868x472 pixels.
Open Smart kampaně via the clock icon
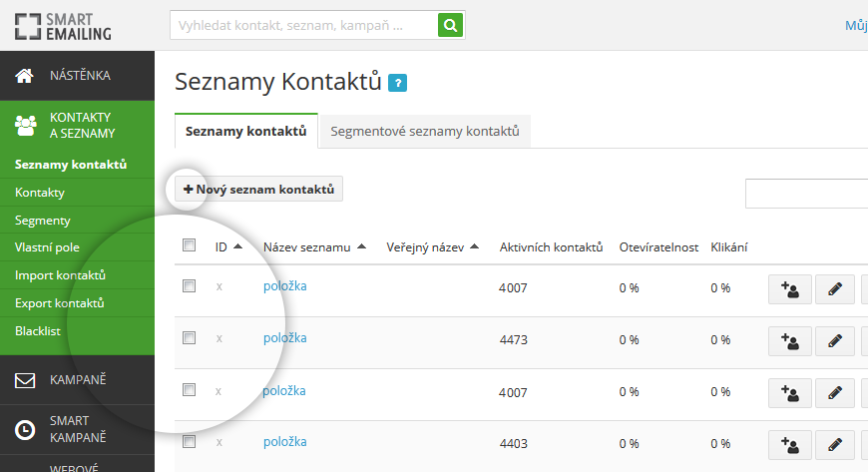coord(25,429)
